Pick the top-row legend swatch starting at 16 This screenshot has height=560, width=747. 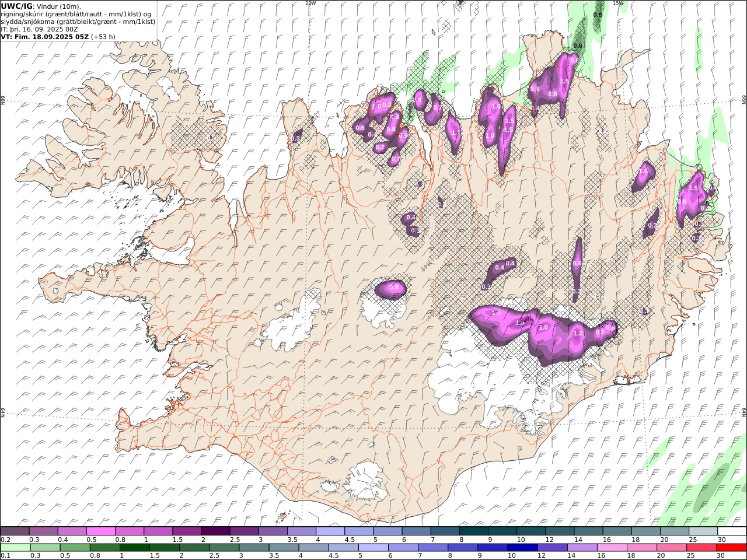617,531
